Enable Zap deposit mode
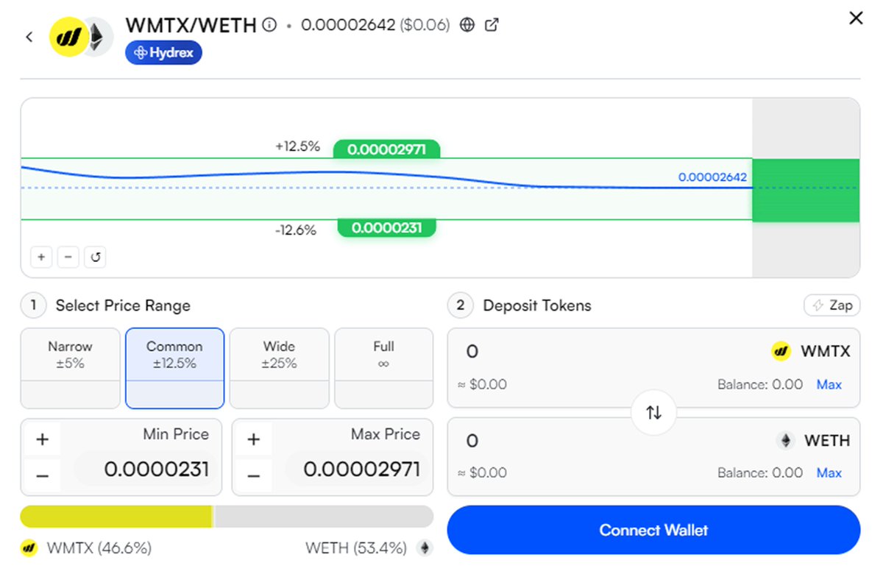The height and width of the screenshot is (588, 883). click(x=831, y=305)
